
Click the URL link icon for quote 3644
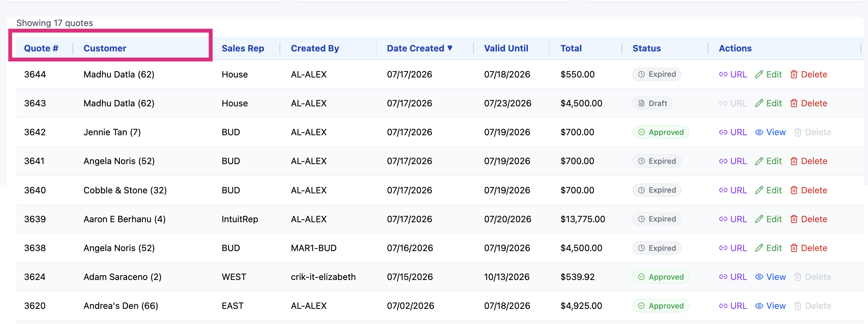click(x=723, y=74)
